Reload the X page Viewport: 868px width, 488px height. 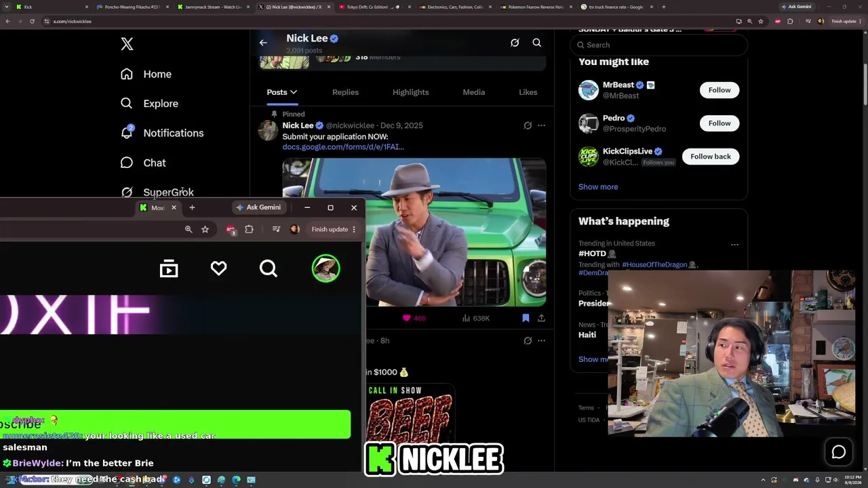click(32, 21)
